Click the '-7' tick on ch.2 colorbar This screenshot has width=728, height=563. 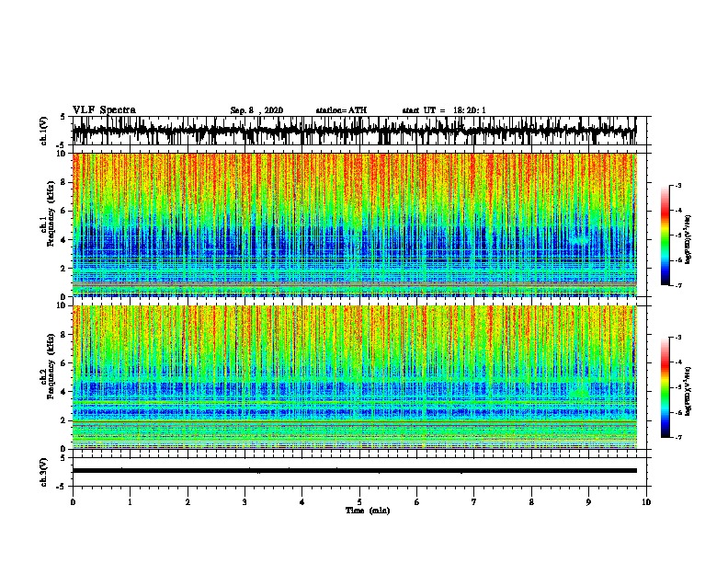point(678,437)
